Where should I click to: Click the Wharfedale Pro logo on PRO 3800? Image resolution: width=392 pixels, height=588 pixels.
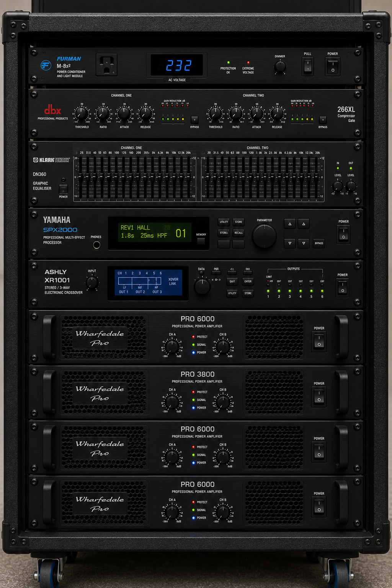point(100,393)
